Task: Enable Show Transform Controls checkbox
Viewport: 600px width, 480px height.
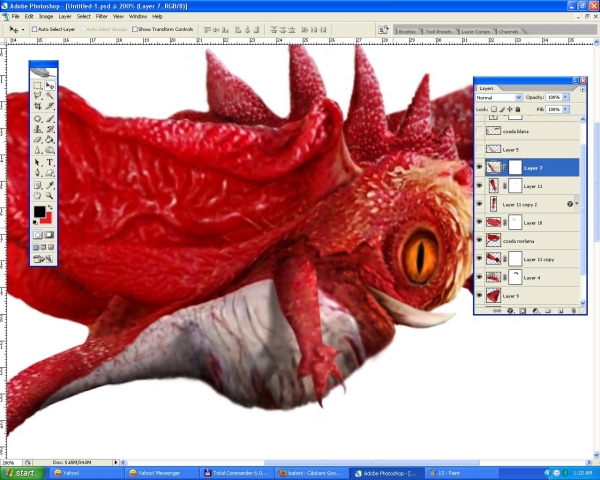Action: (x=135, y=29)
